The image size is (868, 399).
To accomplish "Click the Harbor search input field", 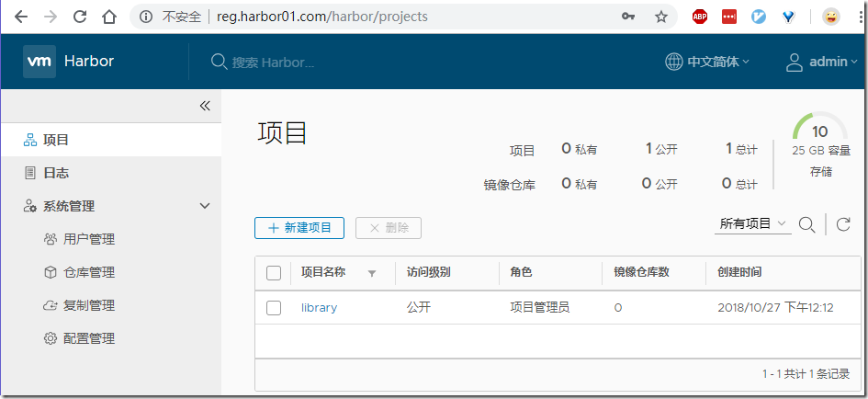I will pyautogui.click(x=274, y=63).
